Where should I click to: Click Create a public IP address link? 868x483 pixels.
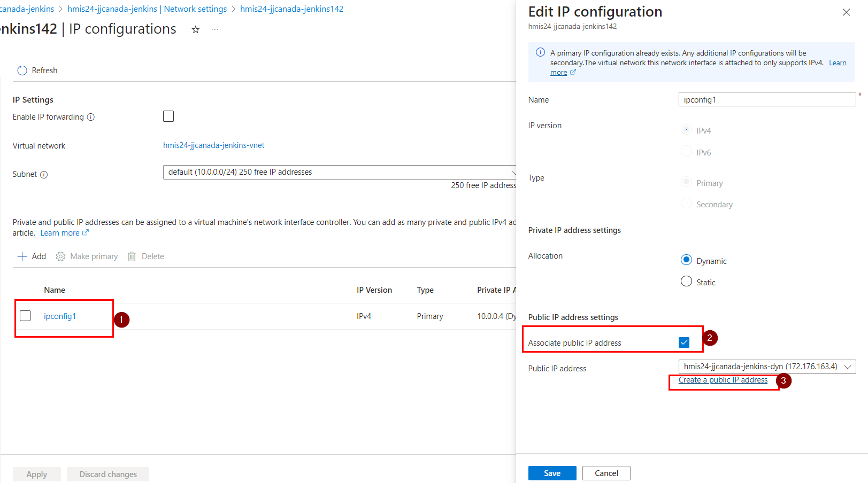723,380
